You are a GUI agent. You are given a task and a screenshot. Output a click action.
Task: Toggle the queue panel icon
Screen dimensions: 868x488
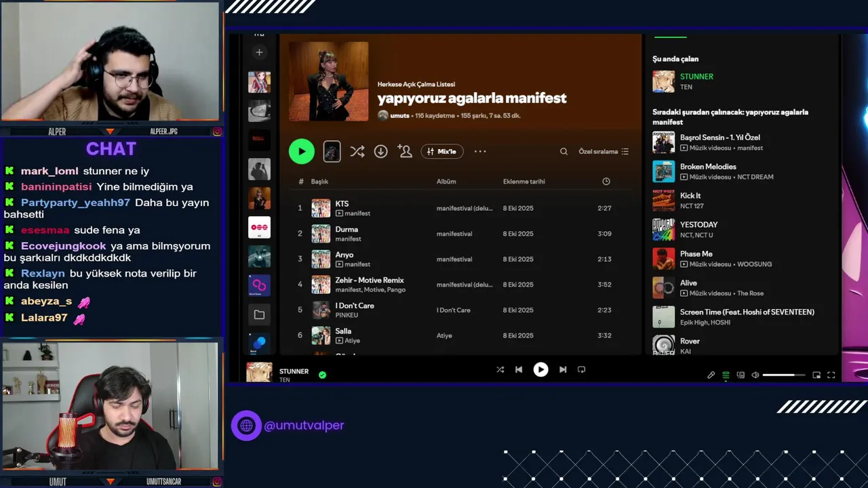point(726,375)
